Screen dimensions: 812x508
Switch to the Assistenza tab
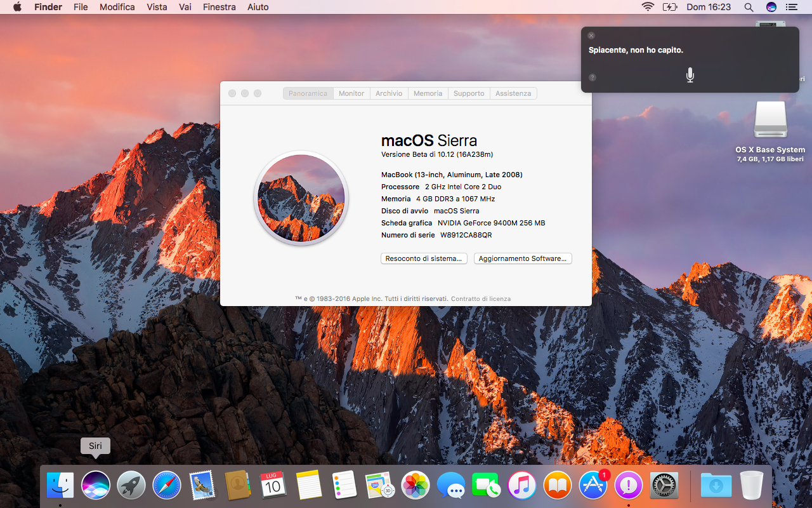coord(514,93)
